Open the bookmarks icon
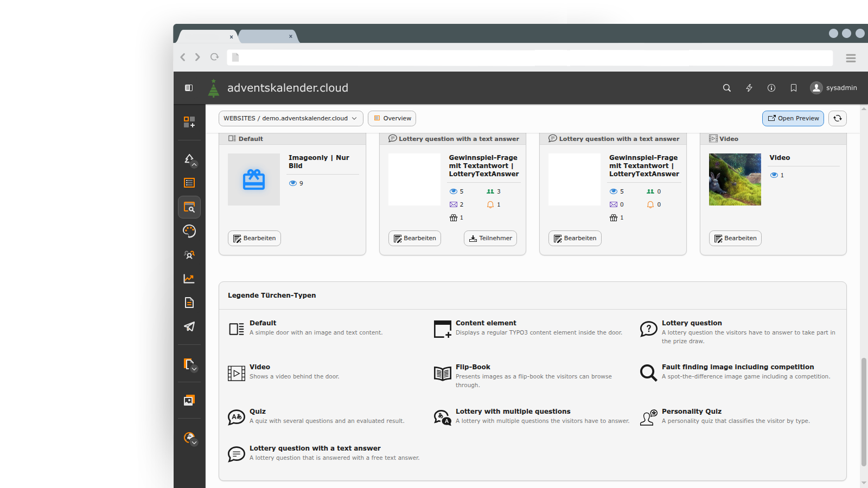The width and height of the screenshot is (868, 488). click(x=794, y=88)
